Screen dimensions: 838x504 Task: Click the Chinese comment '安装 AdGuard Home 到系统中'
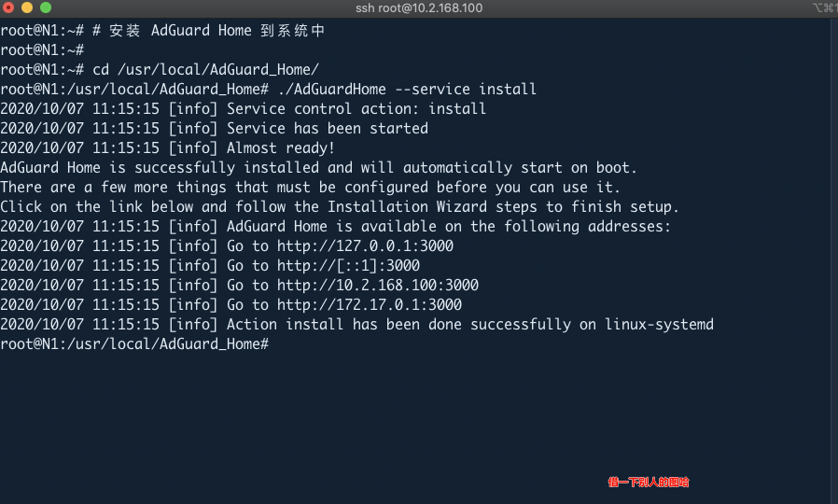pyautogui.click(x=217, y=31)
